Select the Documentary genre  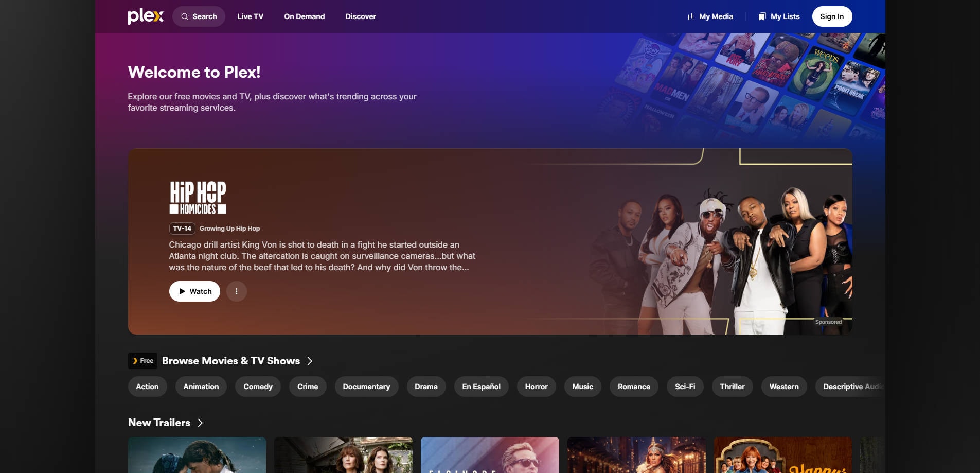click(366, 387)
